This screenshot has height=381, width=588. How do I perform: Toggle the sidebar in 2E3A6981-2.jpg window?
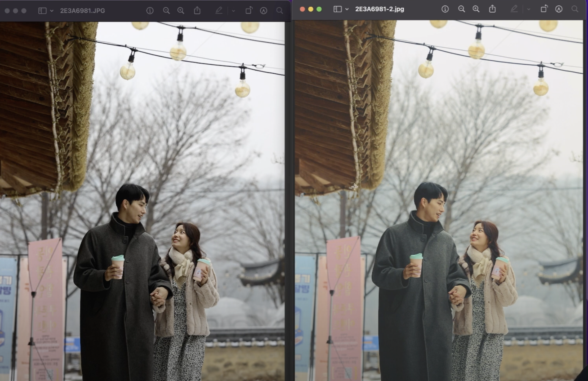337,9
